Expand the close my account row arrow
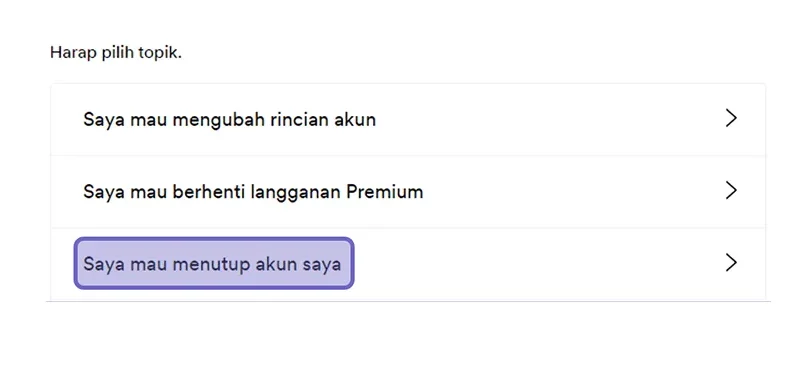 pyautogui.click(x=731, y=263)
